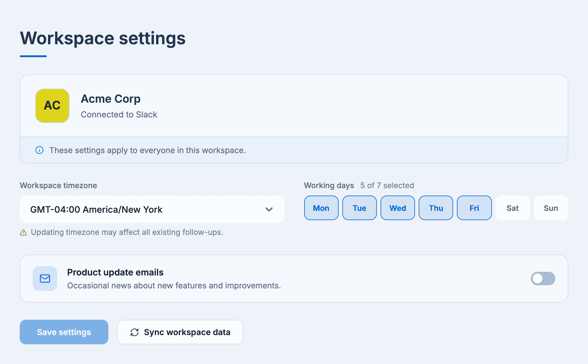This screenshot has height=364, width=588.
Task: Toggle Wed working day off
Action: (x=398, y=208)
